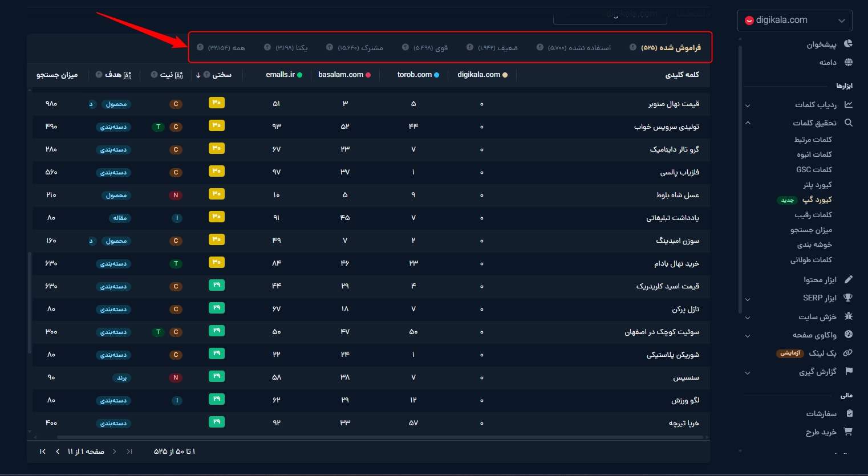Open help icon next to همه tab
The width and height of the screenshot is (868, 476).
click(x=200, y=47)
